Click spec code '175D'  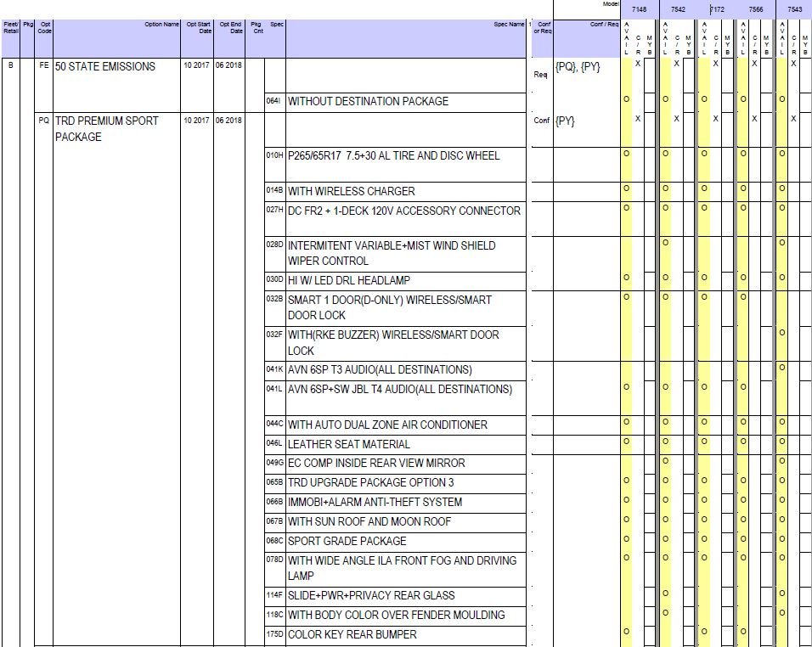point(274,633)
